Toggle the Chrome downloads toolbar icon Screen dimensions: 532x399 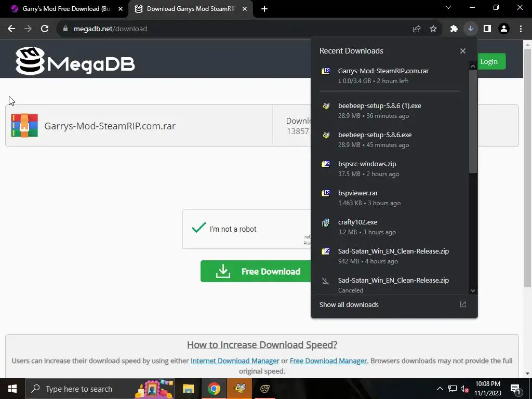[x=471, y=29]
